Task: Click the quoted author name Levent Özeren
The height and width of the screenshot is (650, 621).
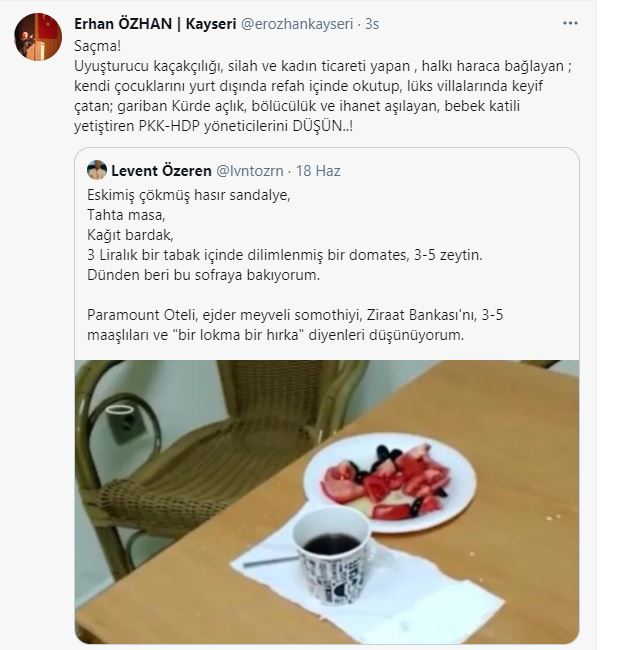Action: (x=161, y=170)
